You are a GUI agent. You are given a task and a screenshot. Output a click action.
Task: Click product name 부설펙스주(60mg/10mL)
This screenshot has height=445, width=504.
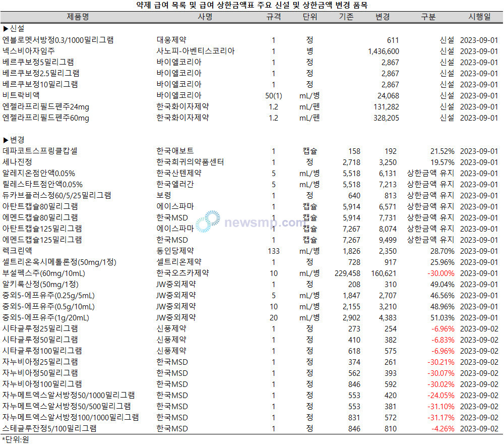coord(44,273)
